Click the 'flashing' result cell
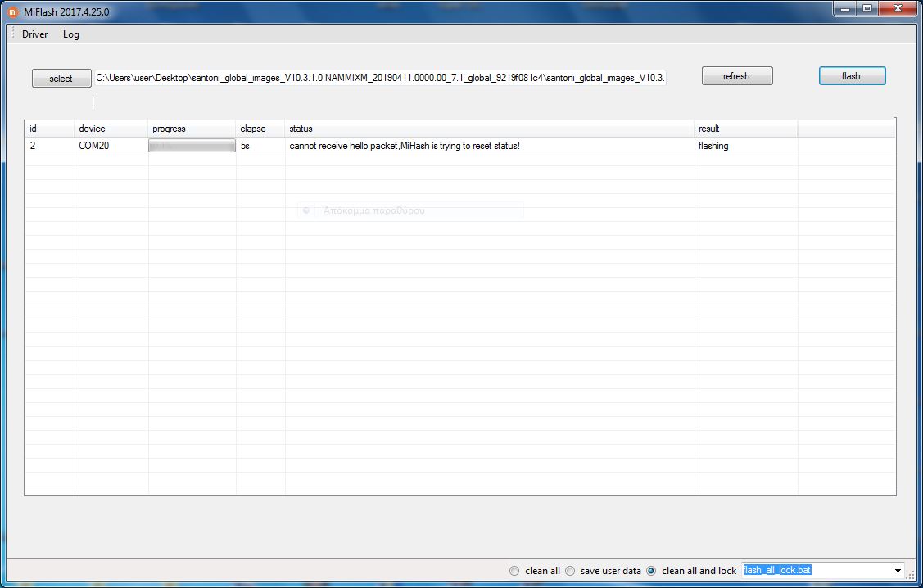The image size is (923, 588). (713, 146)
